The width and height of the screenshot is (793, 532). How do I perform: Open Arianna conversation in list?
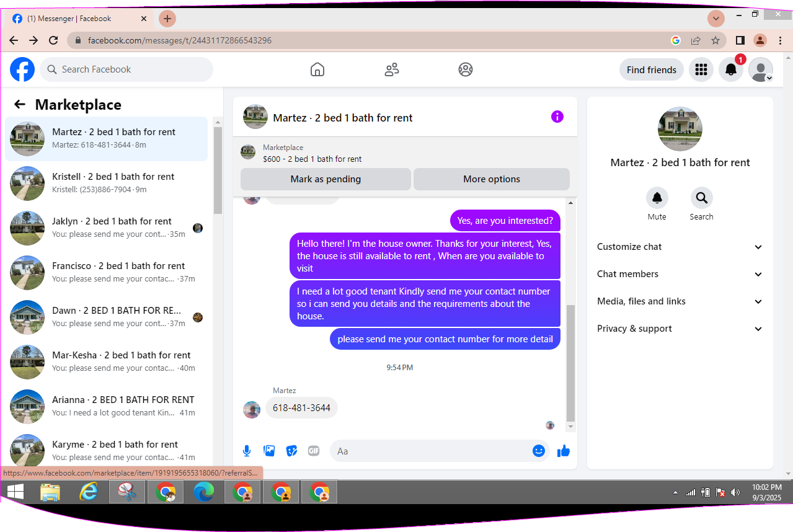[x=107, y=406]
